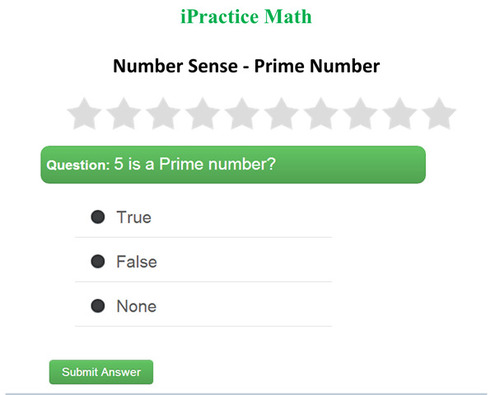Click the first progress star
The height and width of the screenshot is (395, 500).
[x=84, y=114]
